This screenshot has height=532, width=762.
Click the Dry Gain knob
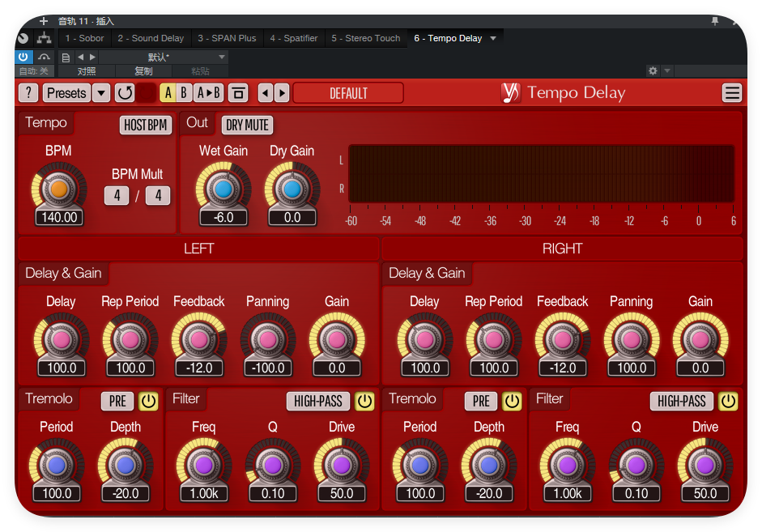(x=292, y=189)
